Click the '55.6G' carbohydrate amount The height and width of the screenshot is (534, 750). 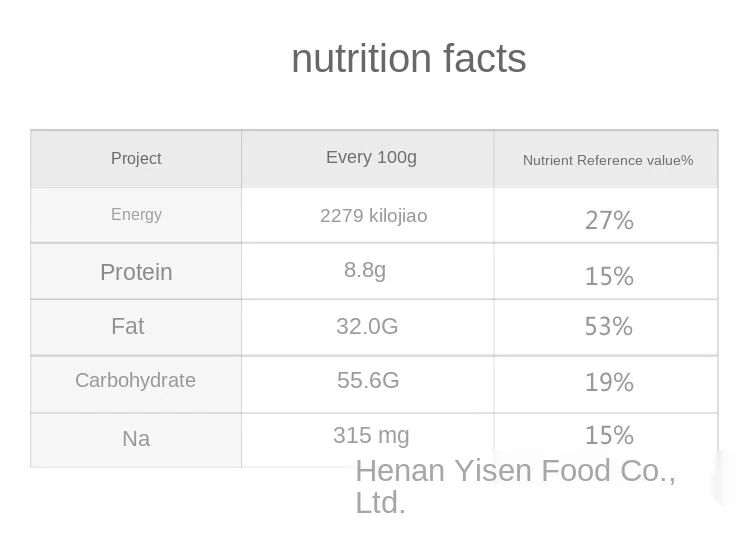tap(368, 380)
